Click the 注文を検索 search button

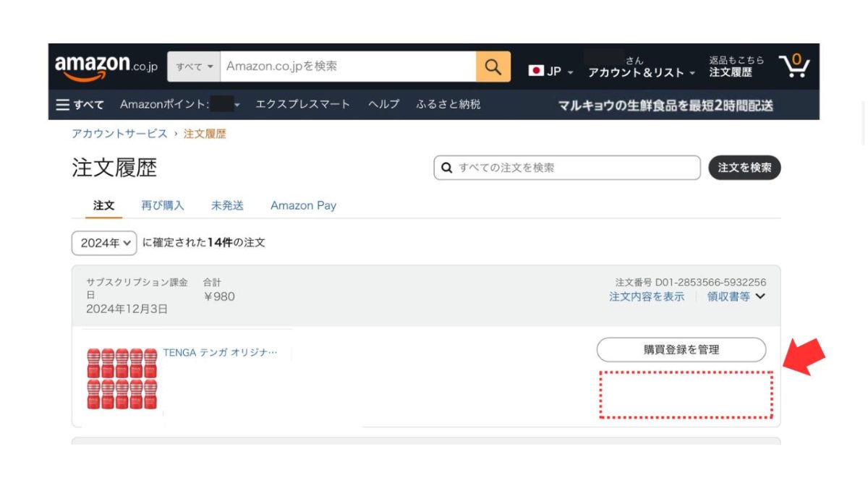click(744, 167)
